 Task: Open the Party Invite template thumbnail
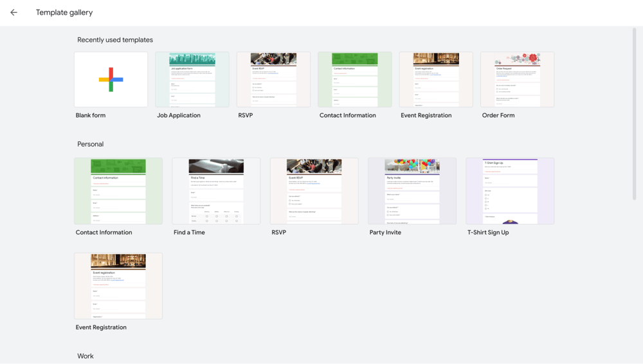tap(412, 191)
